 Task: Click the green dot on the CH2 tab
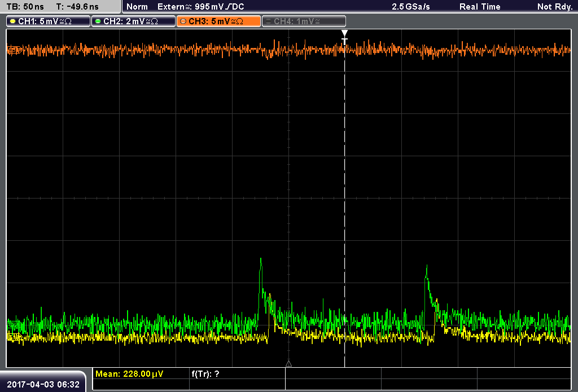coord(98,21)
